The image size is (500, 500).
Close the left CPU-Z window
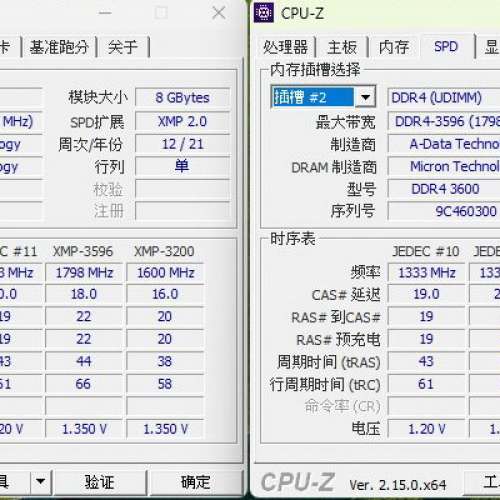pos(219,13)
